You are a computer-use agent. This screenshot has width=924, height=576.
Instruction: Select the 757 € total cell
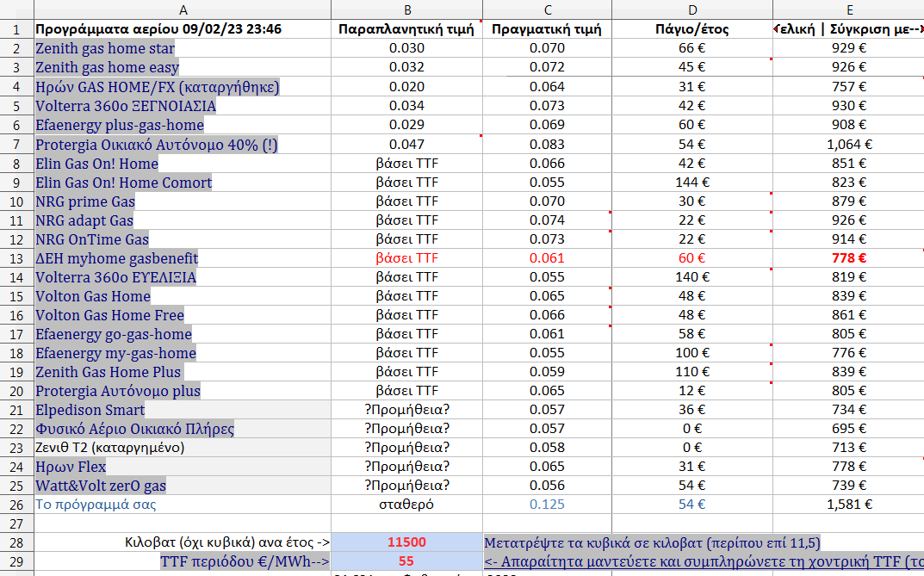coord(848,87)
